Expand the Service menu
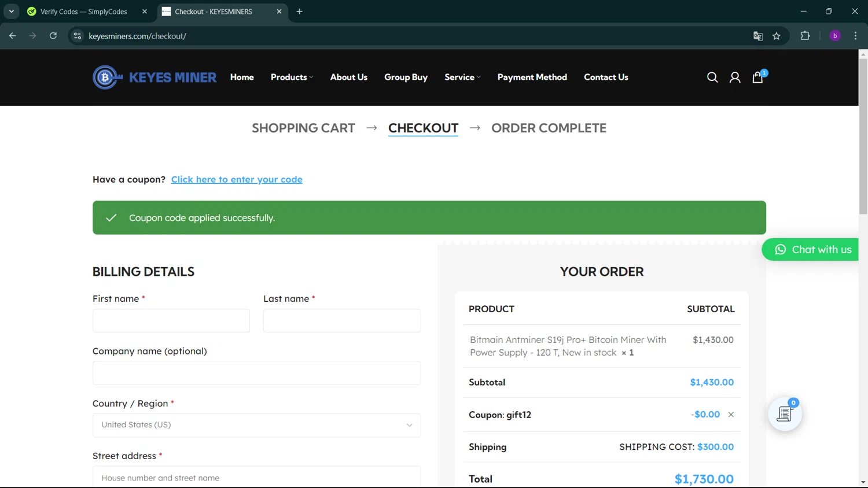Screen dimensions: 868x488 (x=462, y=77)
